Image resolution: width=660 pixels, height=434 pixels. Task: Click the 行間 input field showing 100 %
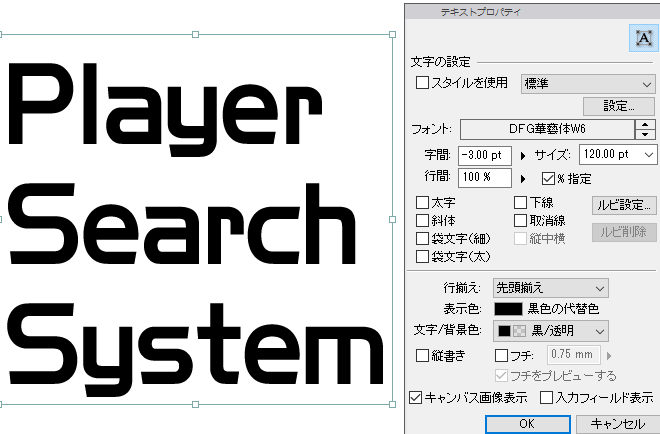tap(484, 178)
